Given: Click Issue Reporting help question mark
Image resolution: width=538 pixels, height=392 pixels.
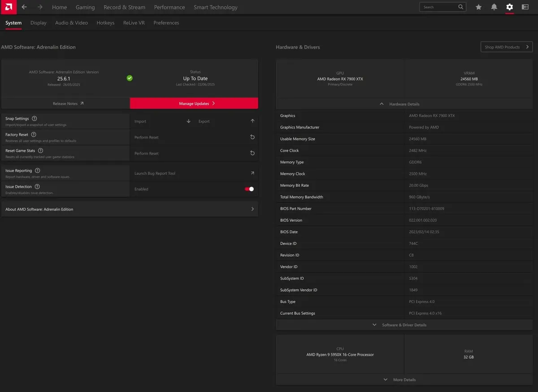Looking at the screenshot, I should (37, 171).
